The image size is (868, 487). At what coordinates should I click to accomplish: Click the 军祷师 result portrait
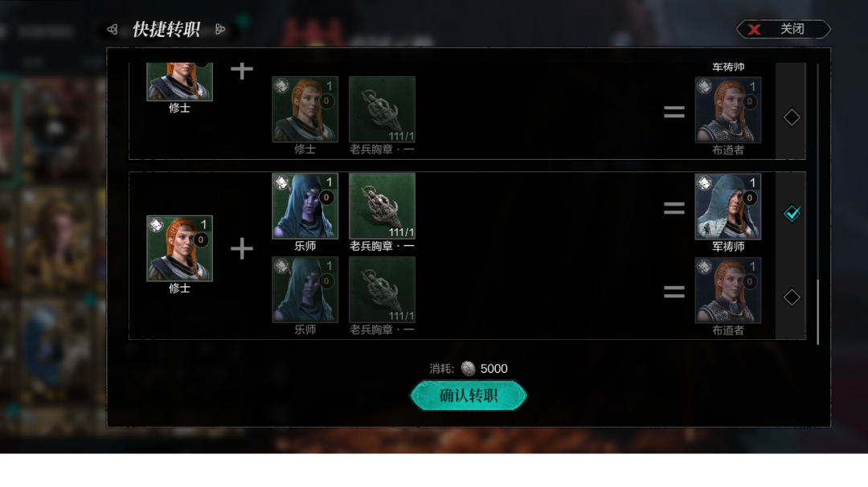pyautogui.click(x=728, y=207)
